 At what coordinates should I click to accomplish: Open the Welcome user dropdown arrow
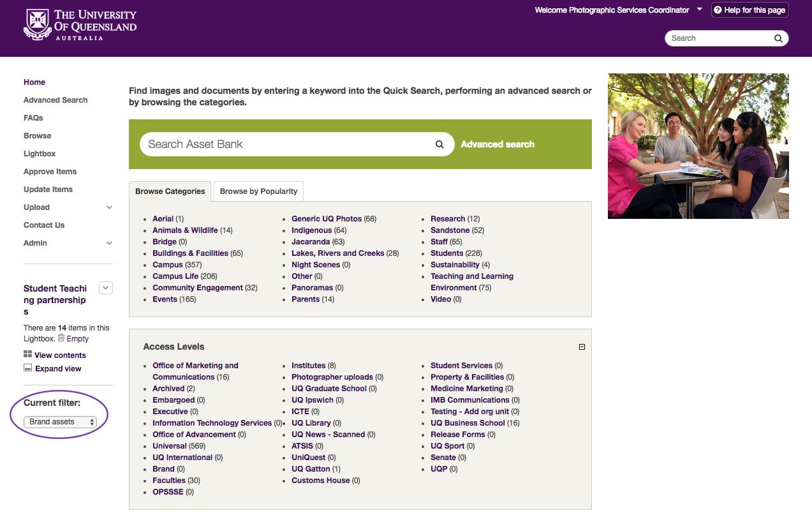[700, 10]
